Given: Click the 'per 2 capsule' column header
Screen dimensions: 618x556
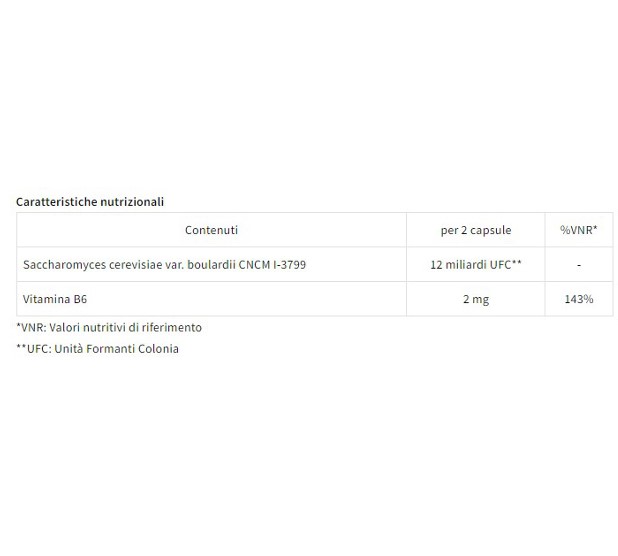Looking at the screenshot, I should point(476,230).
